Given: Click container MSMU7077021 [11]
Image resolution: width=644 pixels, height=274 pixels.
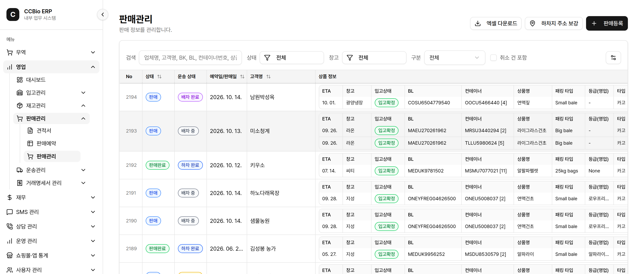Looking at the screenshot, I should 485,171.
